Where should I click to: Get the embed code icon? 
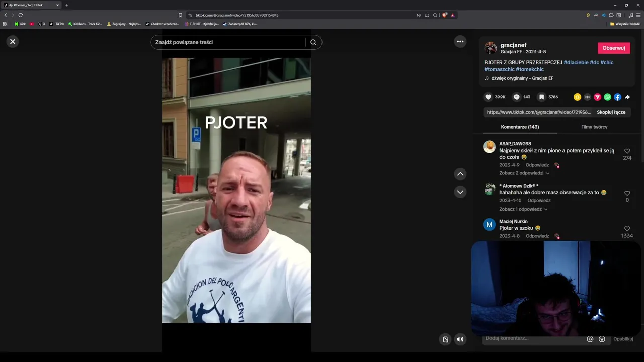click(x=587, y=97)
